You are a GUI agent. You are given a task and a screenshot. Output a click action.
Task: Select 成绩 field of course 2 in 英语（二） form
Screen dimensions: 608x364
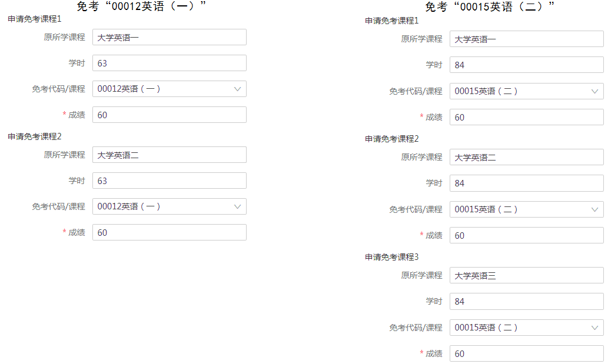point(526,235)
